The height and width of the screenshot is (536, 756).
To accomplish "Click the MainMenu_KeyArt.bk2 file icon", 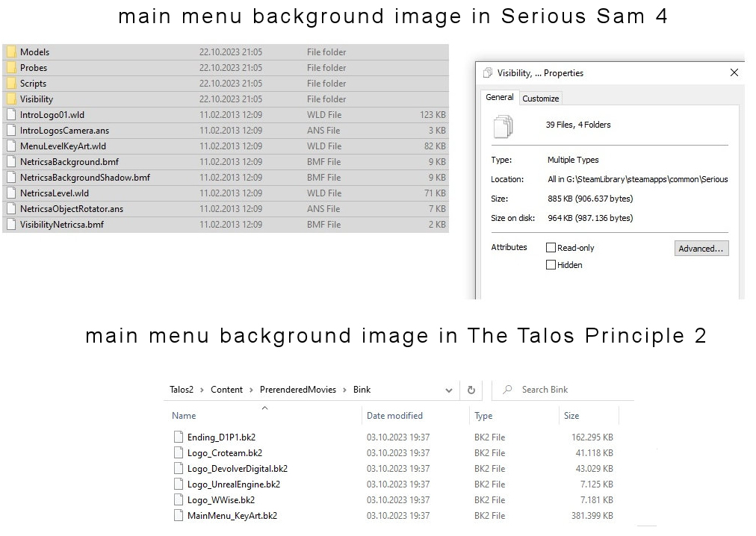I will (x=179, y=515).
